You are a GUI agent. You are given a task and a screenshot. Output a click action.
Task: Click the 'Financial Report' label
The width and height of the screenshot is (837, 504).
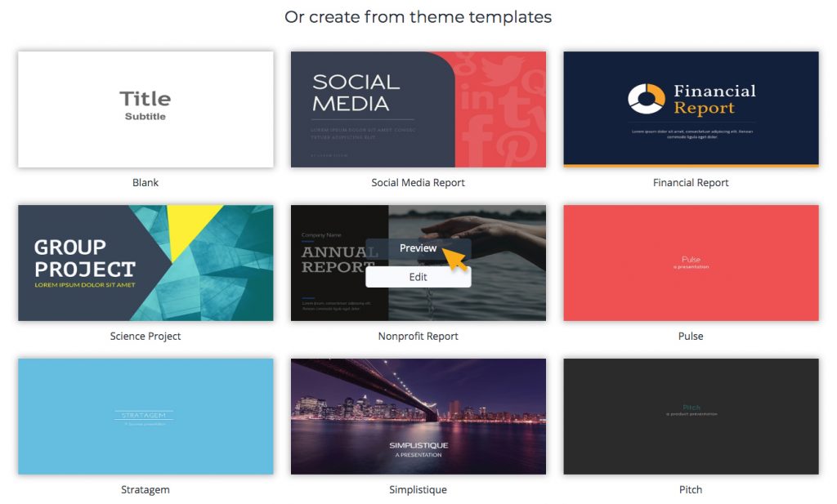(x=691, y=182)
